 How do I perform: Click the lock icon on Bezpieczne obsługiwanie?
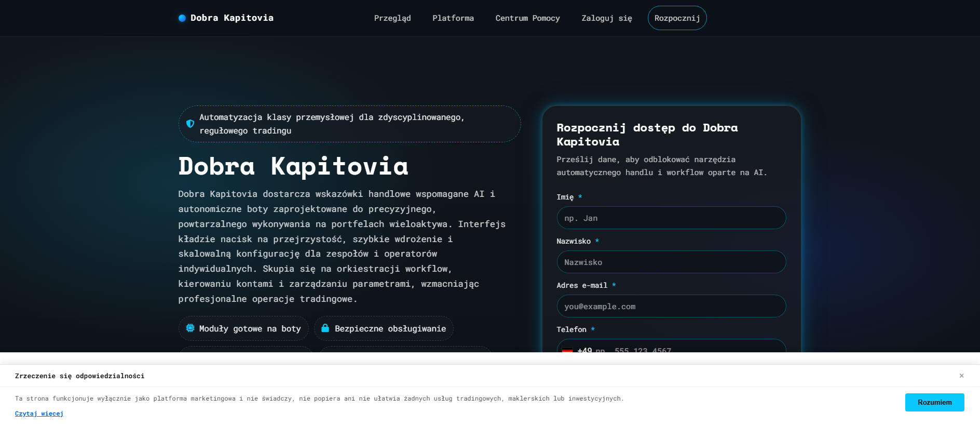click(325, 328)
